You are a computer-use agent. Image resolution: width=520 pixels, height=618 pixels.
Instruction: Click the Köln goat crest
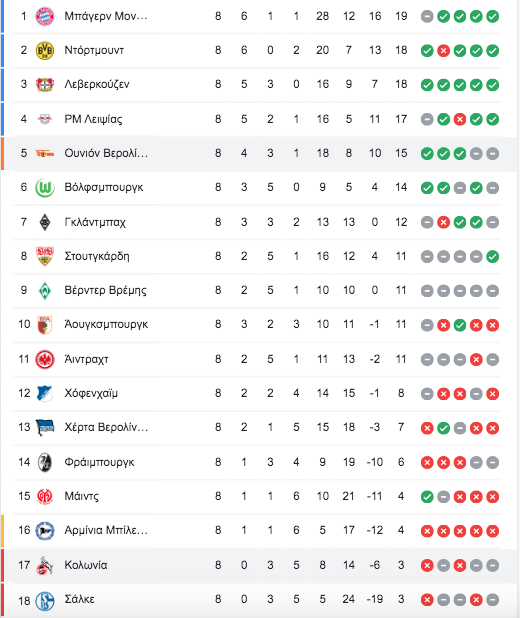click(x=45, y=566)
